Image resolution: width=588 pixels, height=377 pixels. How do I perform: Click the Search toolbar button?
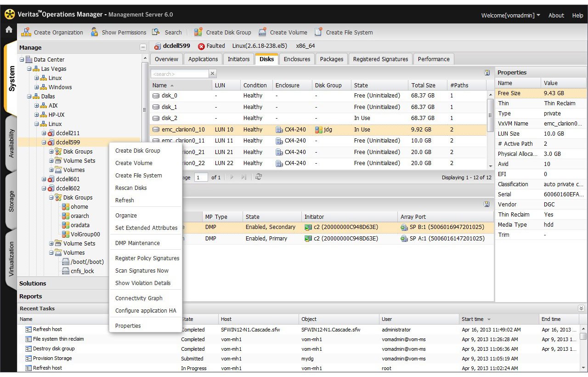(x=167, y=32)
